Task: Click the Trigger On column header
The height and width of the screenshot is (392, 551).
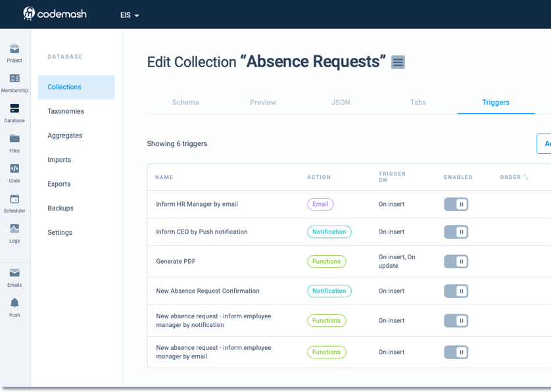Action: point(392,177)
